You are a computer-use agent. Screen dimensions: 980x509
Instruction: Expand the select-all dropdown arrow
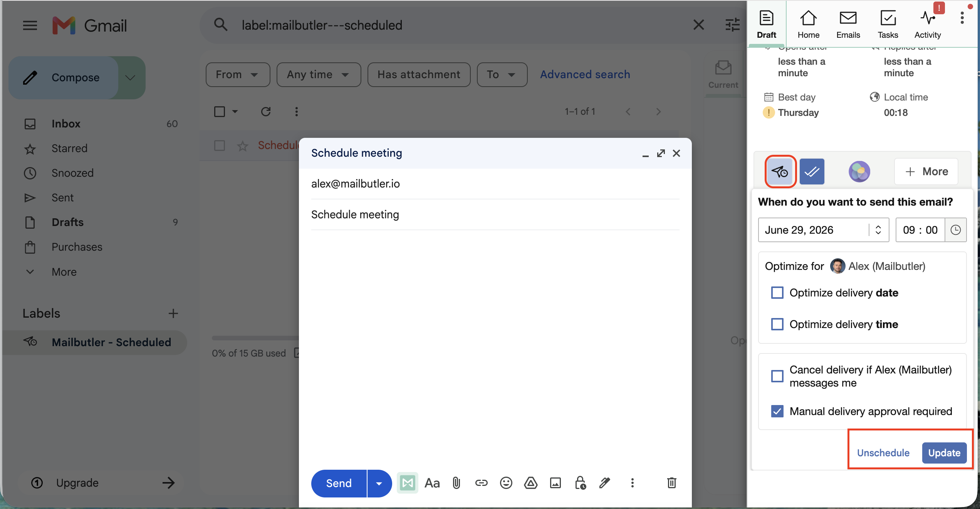point(235,112)
